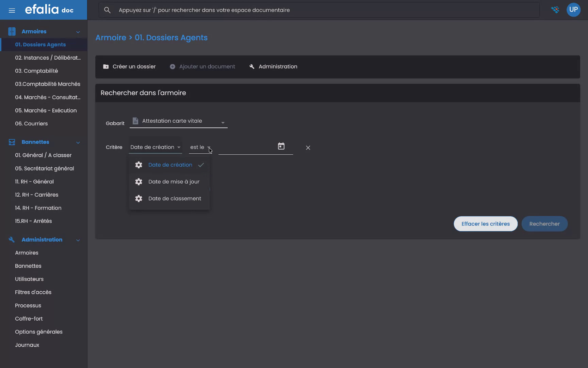The height and width of the screenshot is (368, 588).
Task: Click the Rechercher button
Action: point(544,224)
